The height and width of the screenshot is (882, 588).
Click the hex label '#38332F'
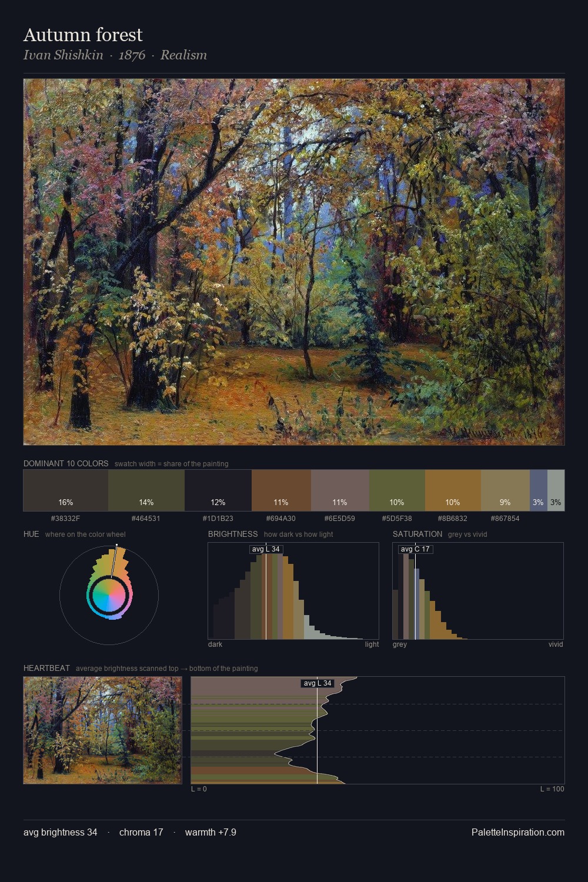coord(66,519)
